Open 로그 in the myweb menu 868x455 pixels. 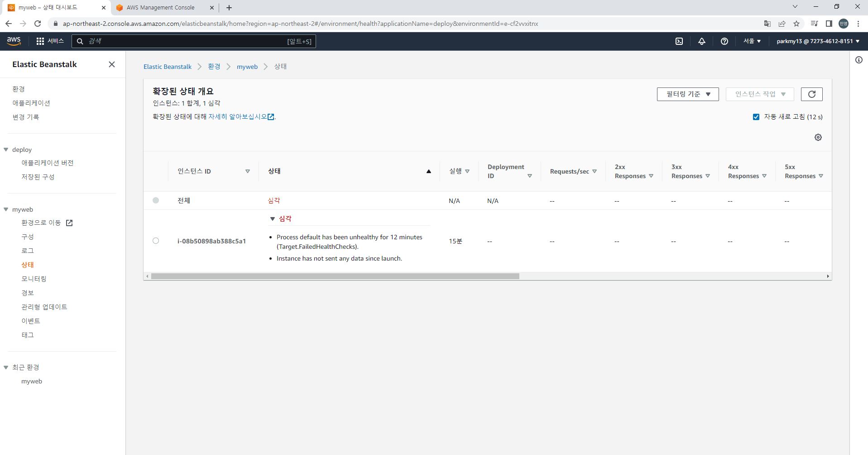click(28, 251)
